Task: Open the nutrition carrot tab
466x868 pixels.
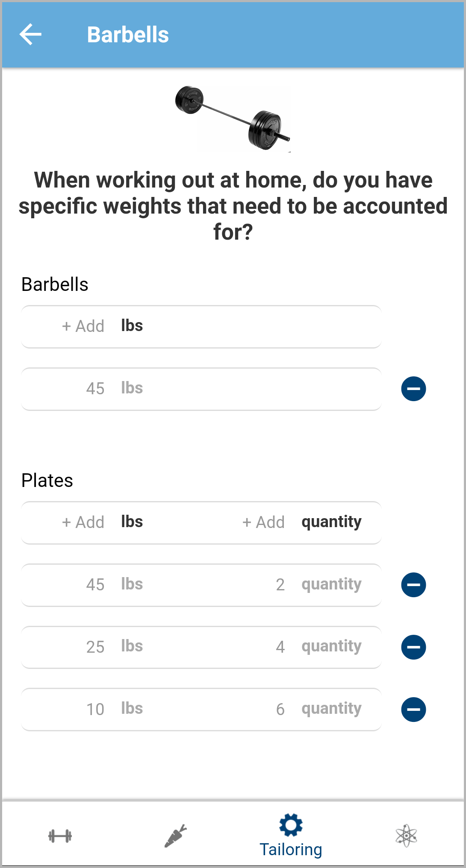Action: point(176,836)
